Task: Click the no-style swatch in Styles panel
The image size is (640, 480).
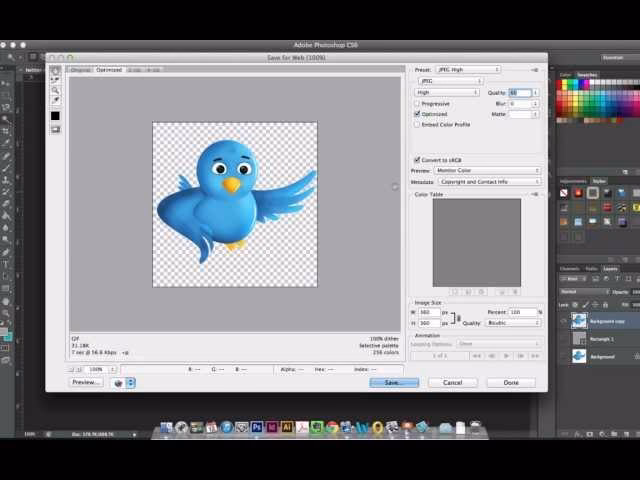Action: (564, 193)
